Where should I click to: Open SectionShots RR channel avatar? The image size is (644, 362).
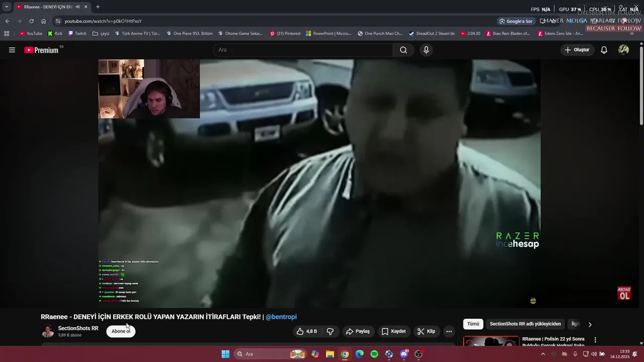point(48,331)
